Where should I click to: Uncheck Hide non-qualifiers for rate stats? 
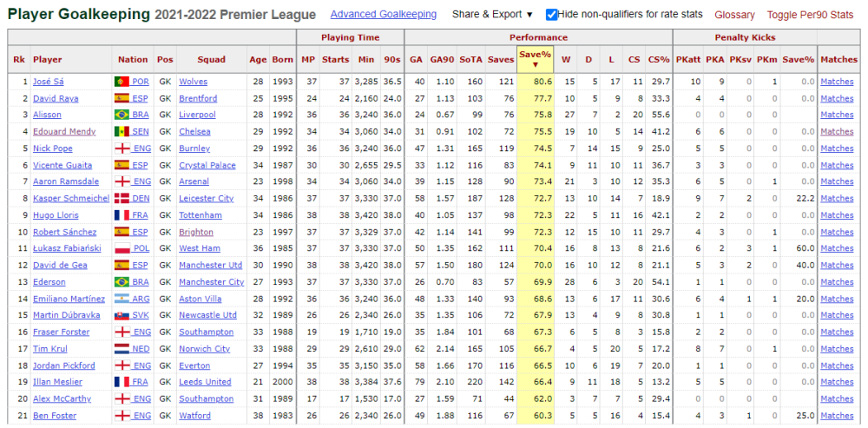pyautogui.click(x=551, y=15)
